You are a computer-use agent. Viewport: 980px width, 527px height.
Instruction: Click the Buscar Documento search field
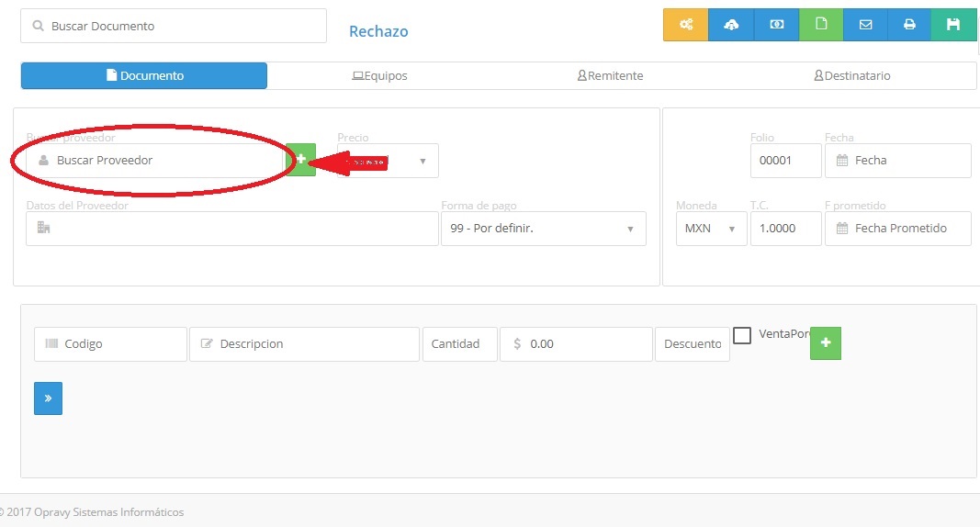click(x=174, y=26)
